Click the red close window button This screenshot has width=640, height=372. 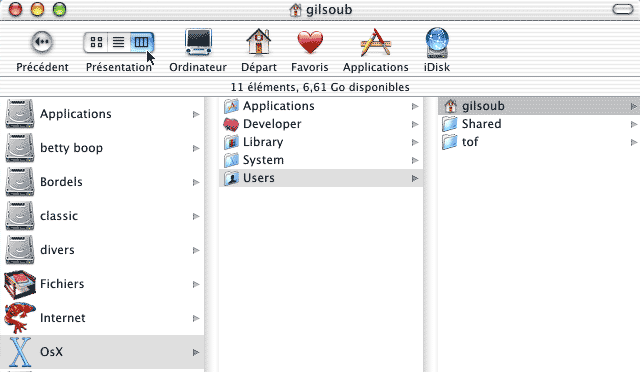coord(16,9)
